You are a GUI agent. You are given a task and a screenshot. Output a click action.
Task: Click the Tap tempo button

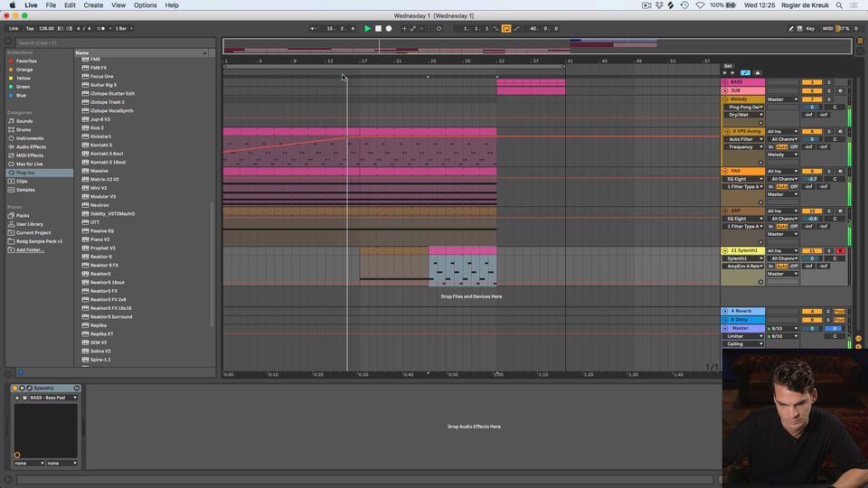click(30, 28)
